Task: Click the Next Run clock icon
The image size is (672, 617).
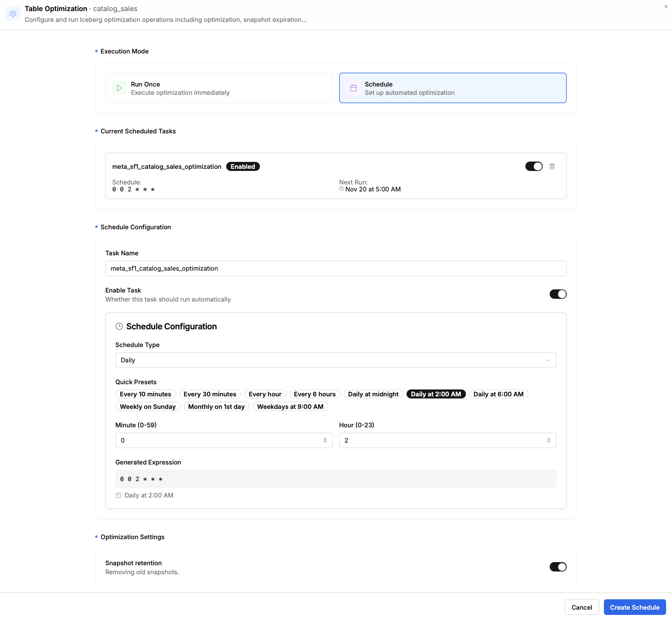Action: coord(342,189)
